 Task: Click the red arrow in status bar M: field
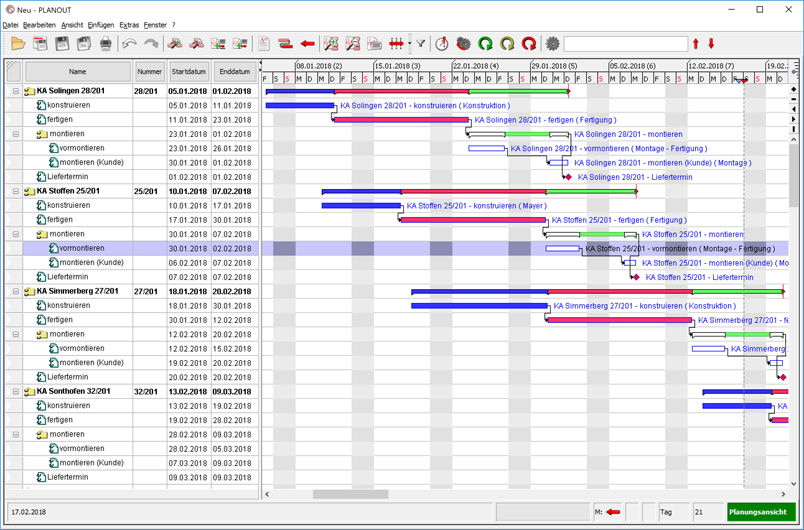[x=613, y=512]
